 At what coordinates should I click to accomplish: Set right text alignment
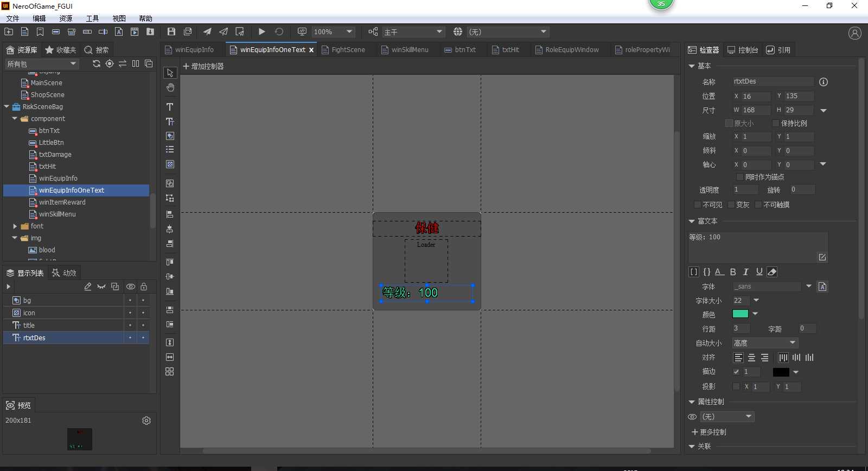764,358
